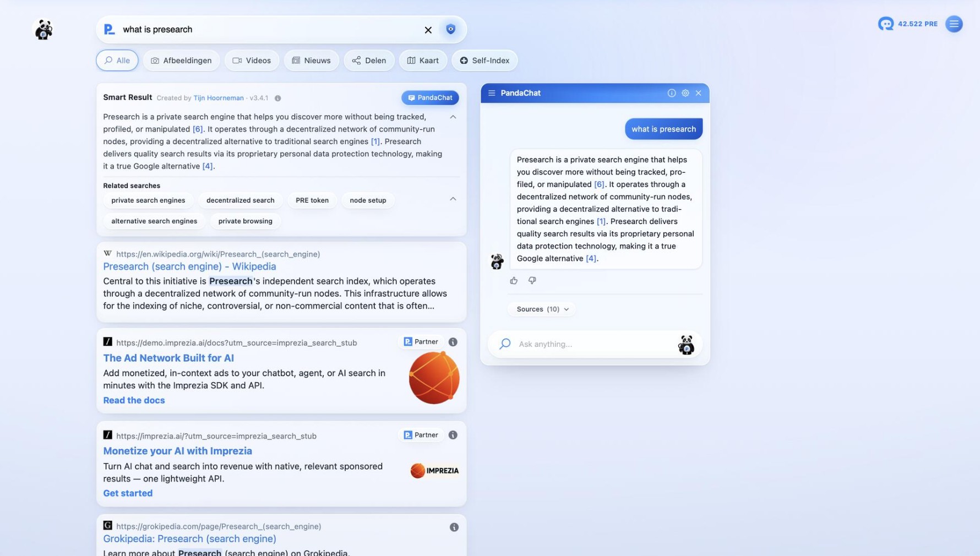
Task: Click the Presearch panda logo
Action: point(43,30)
